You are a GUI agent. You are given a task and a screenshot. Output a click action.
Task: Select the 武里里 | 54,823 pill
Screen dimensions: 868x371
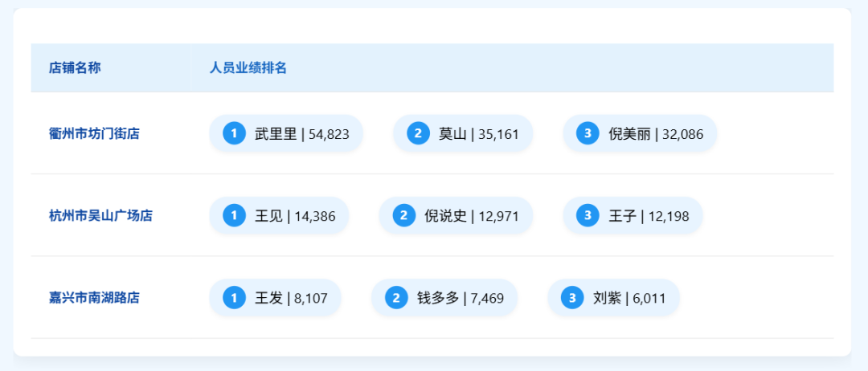[286, 133]
